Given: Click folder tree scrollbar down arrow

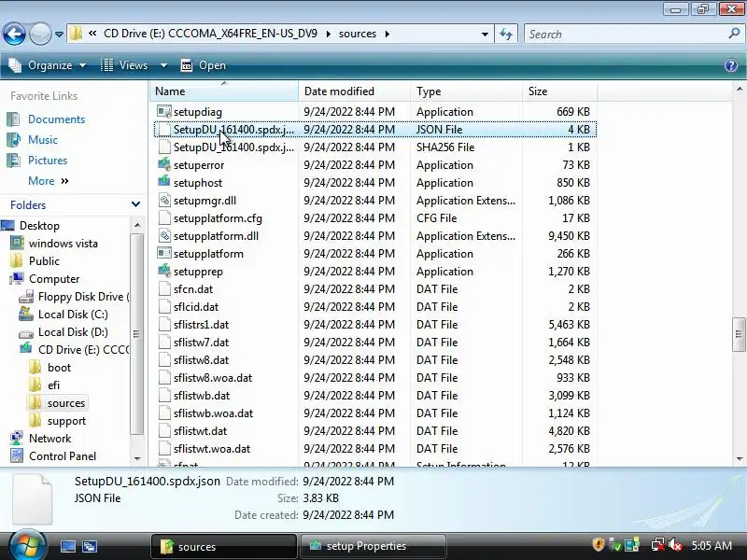Looking at the screenshot, I should coord(137,458).
